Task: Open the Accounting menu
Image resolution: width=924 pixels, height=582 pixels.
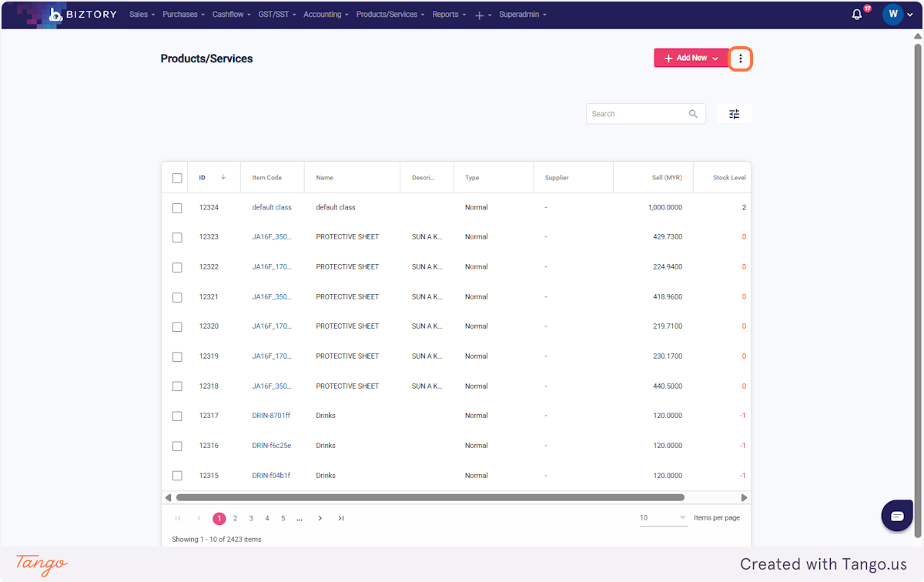Action: (x=326, y=15)
